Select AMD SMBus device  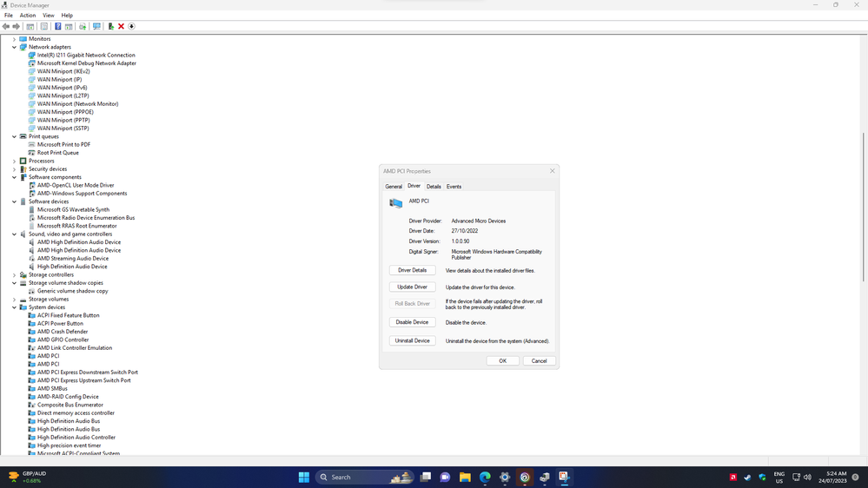click(52, 388)
